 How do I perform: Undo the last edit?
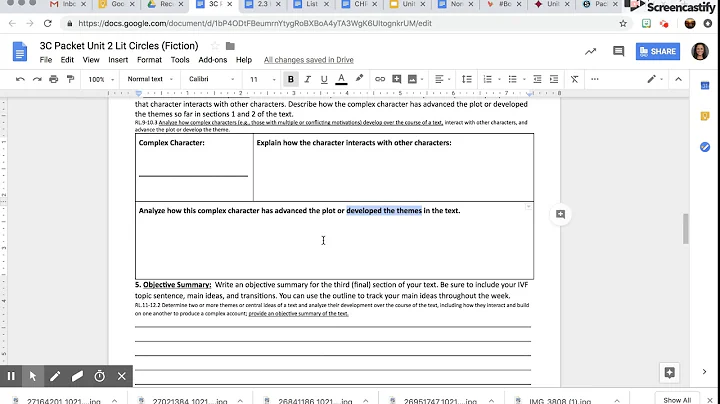tap(20, 79)
